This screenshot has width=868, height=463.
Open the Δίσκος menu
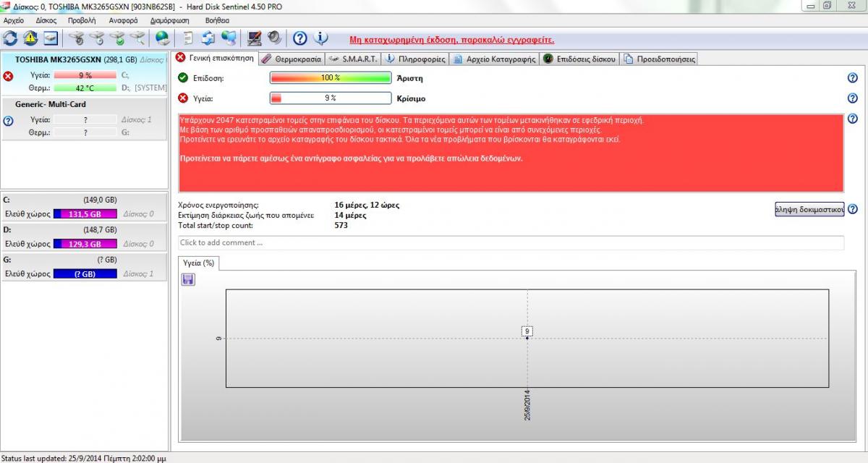(46, 20)
